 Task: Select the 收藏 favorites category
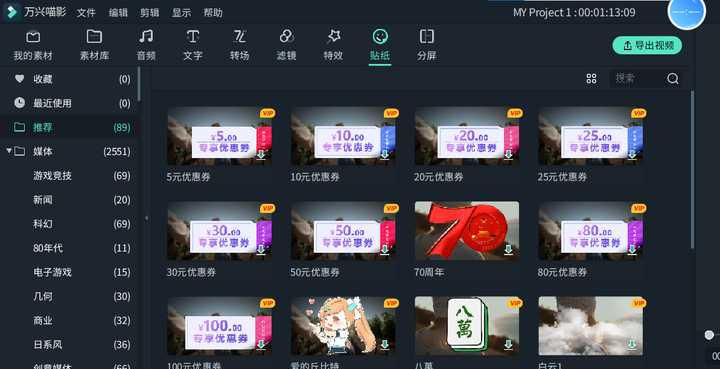click(x=69, y=79)
